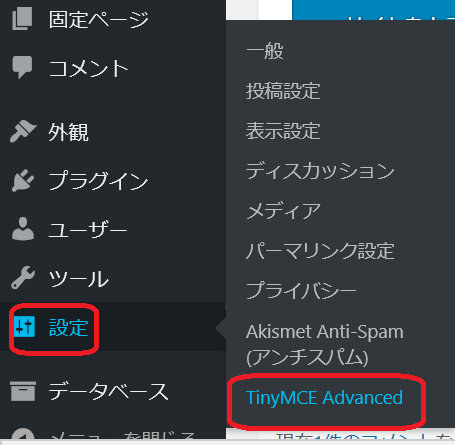Select プライバシー from the submenu
The width and height of the screenshot is (455, 445).
pos(301,290)
